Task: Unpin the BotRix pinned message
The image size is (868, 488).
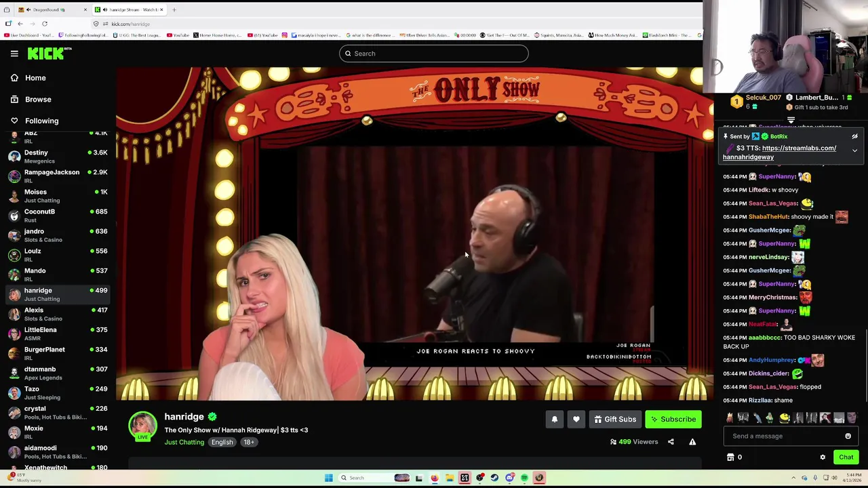Action: pyautogui.click(x=854, y=136)
